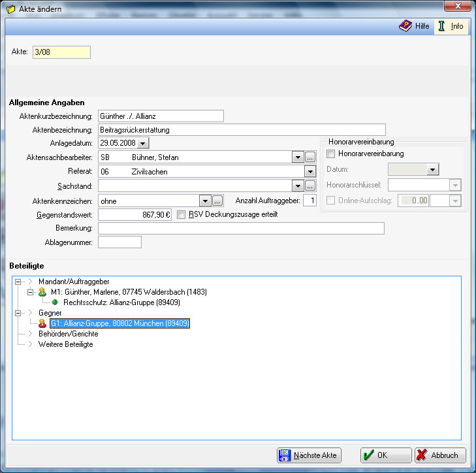Open the Aktenkennzeichen dropdown
Viewport: 476px width, 473px height.
tap(206, 201)
